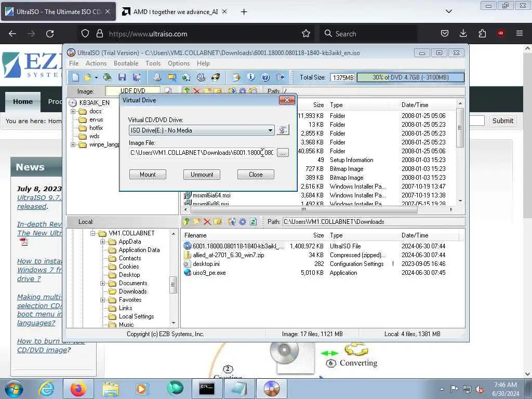
Task: Select the hotfix folder in image tree
Action: tap(96, 128)
